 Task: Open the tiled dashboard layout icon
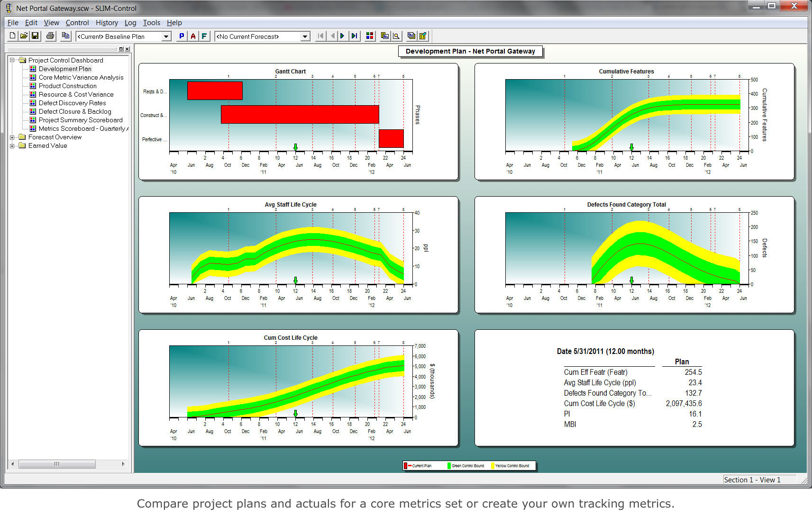(x=369, y=36)
